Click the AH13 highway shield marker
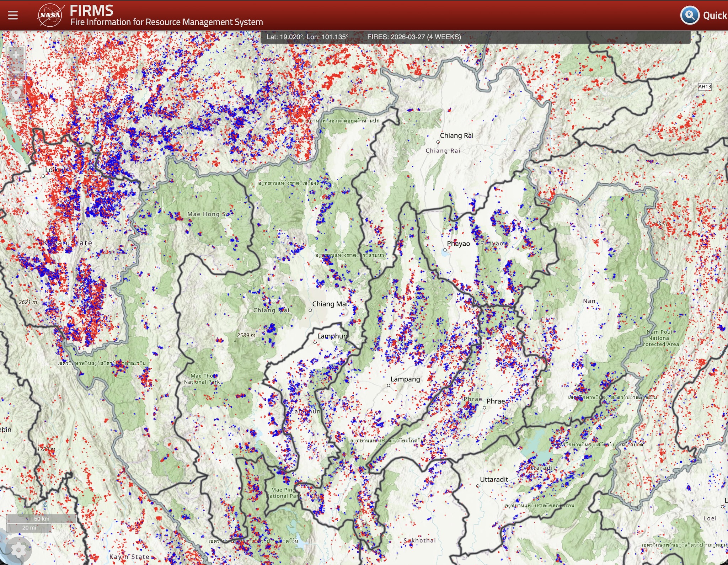Image resolution: width=728 pixels, height=565 pixels. pyautogui.click(x=705, y=86)
